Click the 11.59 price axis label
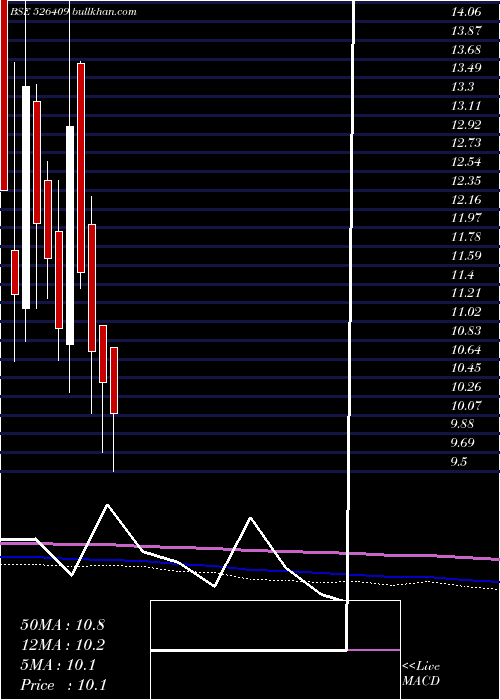The image size is (500, 700). [466, 256]
